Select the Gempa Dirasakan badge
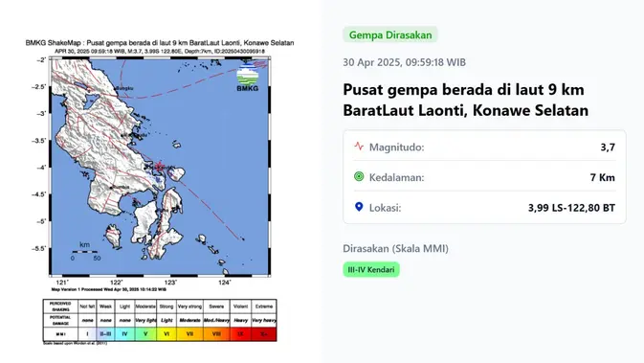Image resolution: width=644 pixels, height=363 pixels. click(390, 34)
